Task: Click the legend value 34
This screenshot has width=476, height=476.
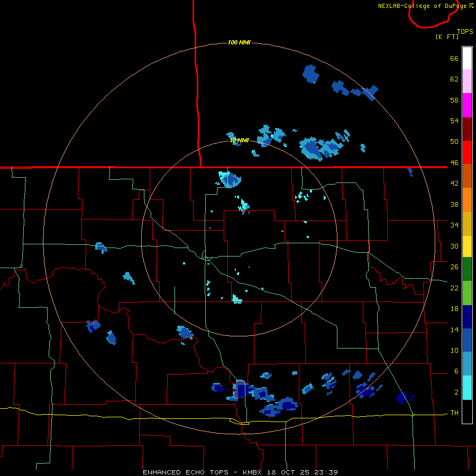Action: click(x=454, y=225)
